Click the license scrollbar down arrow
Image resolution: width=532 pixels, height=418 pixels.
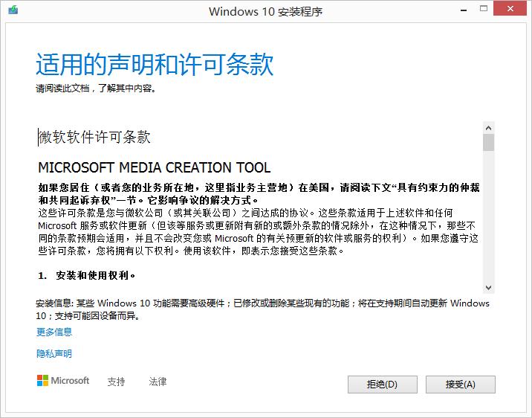click(489, 288)
